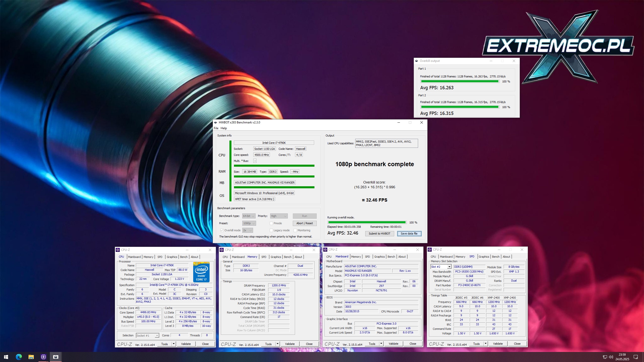Viewport: 644px width, 362px height.
Task: Open the network tray icon
Action: (605, 357)
